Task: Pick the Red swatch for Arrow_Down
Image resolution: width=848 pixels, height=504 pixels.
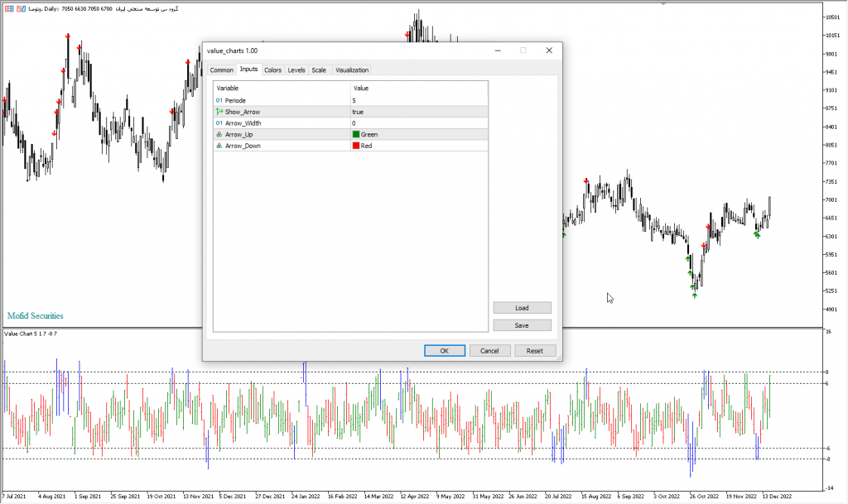Action: [x=356, y=146]
